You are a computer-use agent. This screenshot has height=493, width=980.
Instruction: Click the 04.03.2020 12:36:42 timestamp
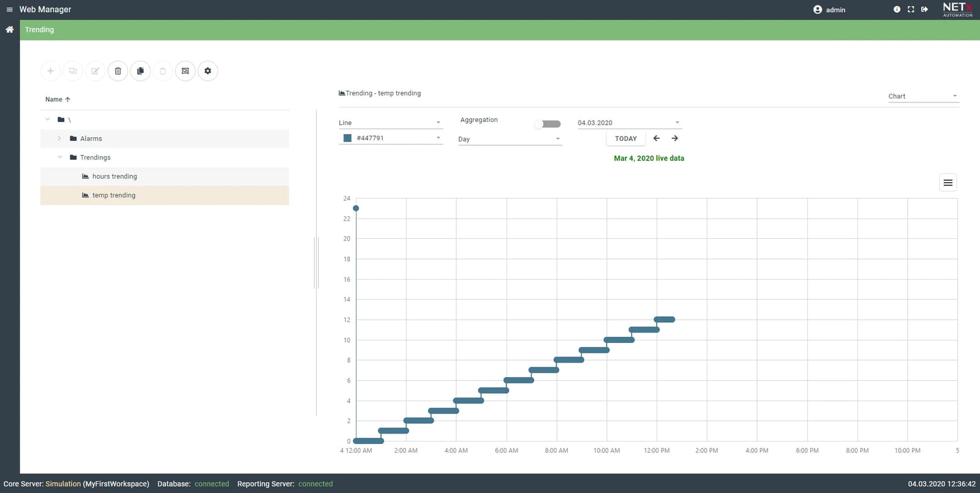941,484
